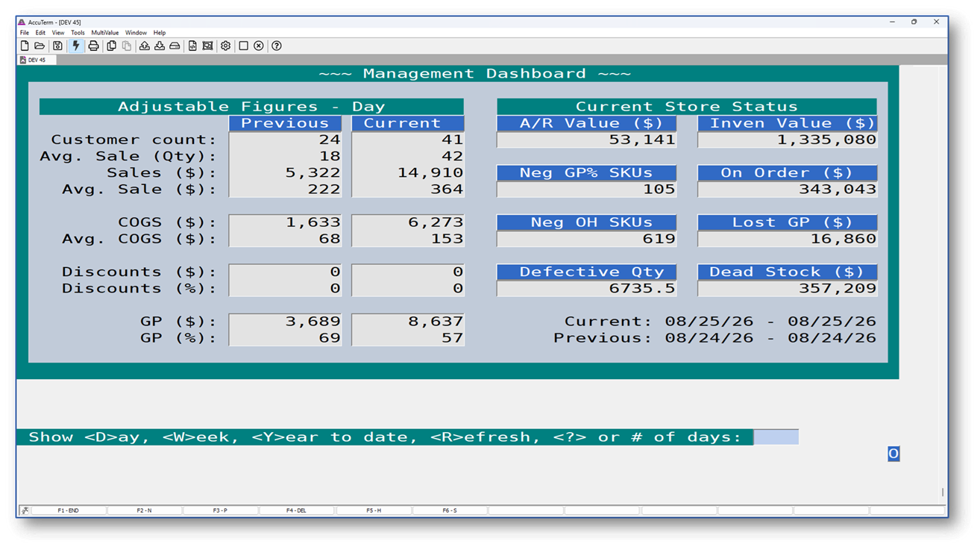The image size is (980, 550).
Task: Click the A/R Value ($) header
Action: coord(587,123)
